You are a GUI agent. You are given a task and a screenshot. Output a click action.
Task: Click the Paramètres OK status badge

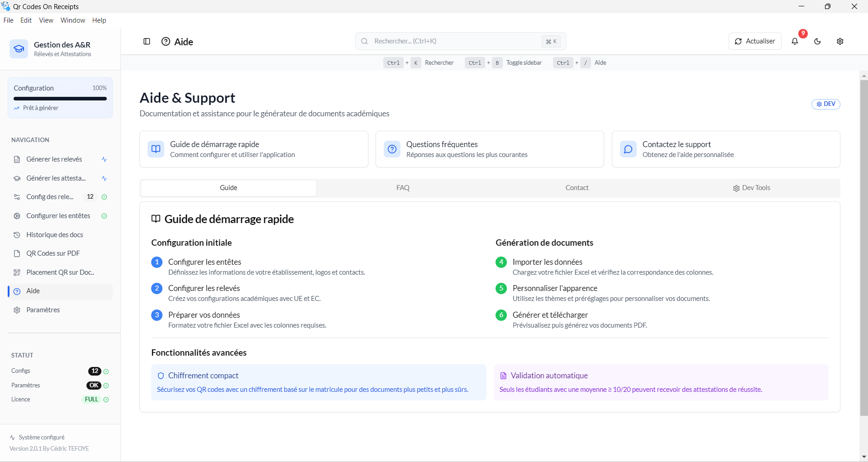pos(94,386)
